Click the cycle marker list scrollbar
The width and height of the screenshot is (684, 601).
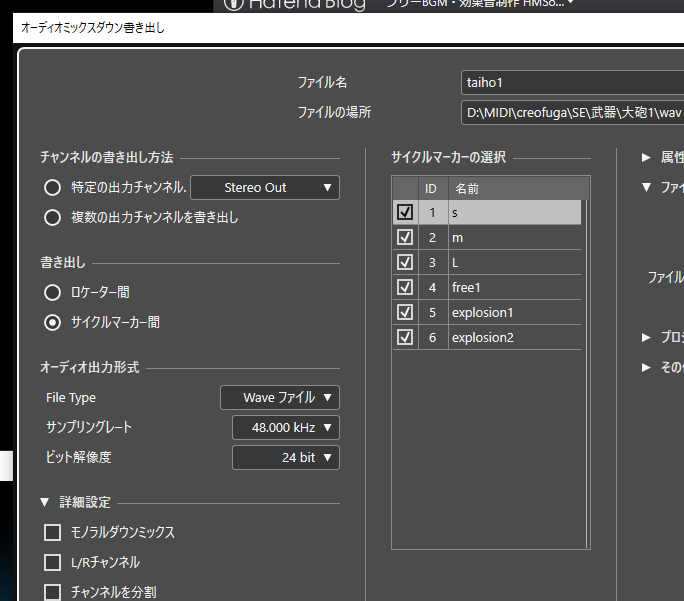tap(585, 374)
